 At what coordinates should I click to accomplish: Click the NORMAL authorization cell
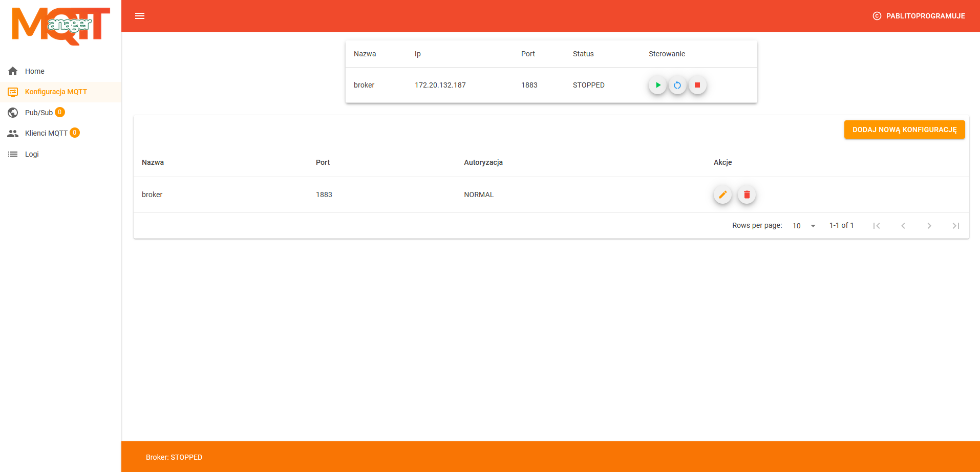479,195
